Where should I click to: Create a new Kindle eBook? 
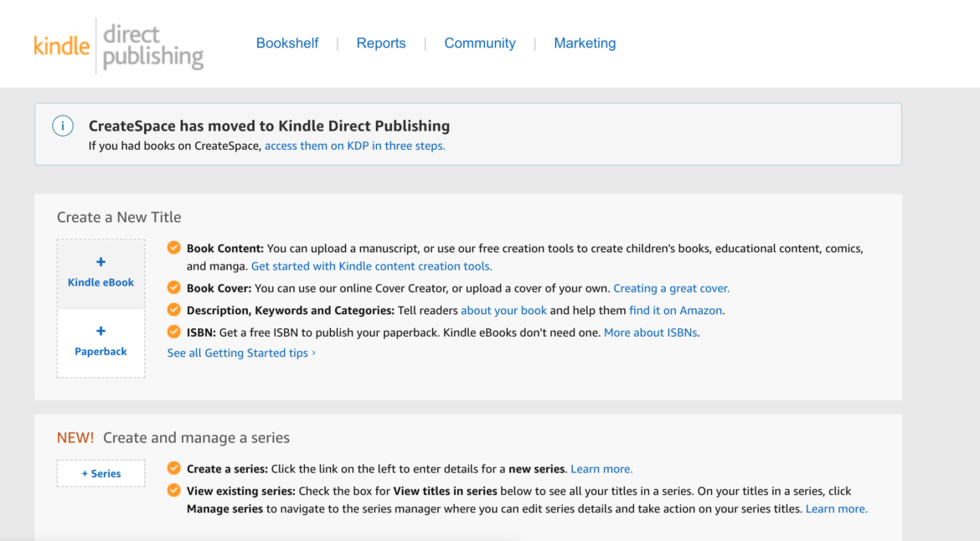pyautogui.click(x=101, y=274)
